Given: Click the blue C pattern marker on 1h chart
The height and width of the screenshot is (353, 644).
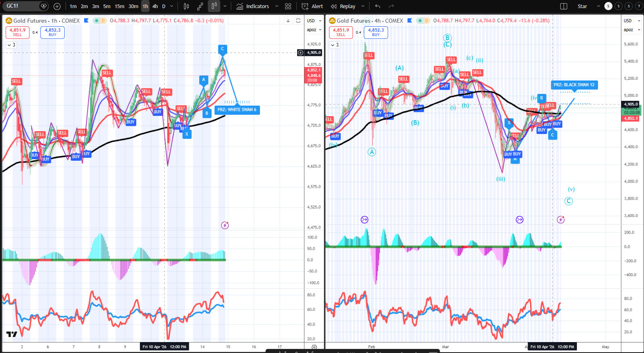Looking at the screenshot, I should pos(222,49).
